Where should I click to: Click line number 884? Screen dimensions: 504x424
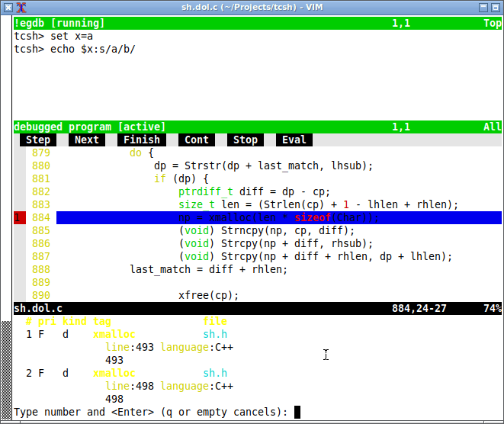coord(41,217)
